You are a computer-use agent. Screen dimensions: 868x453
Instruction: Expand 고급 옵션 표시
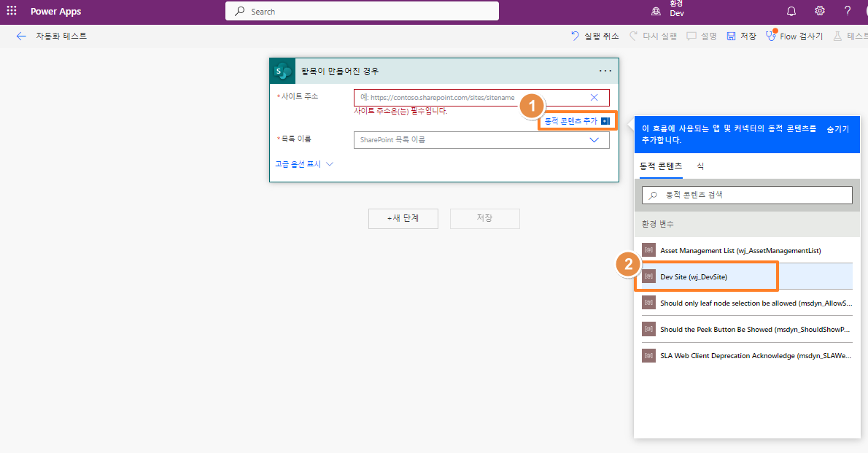point(304,164)
